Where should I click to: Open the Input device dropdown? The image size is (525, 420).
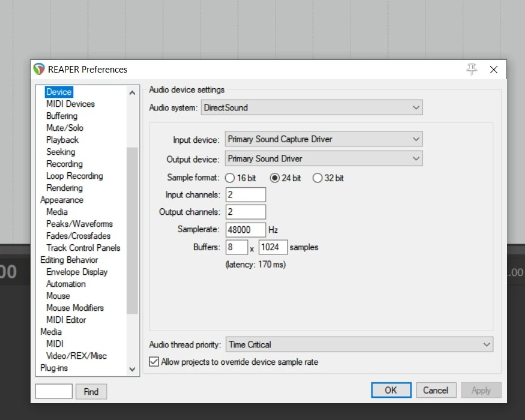(x=324, y=139)
